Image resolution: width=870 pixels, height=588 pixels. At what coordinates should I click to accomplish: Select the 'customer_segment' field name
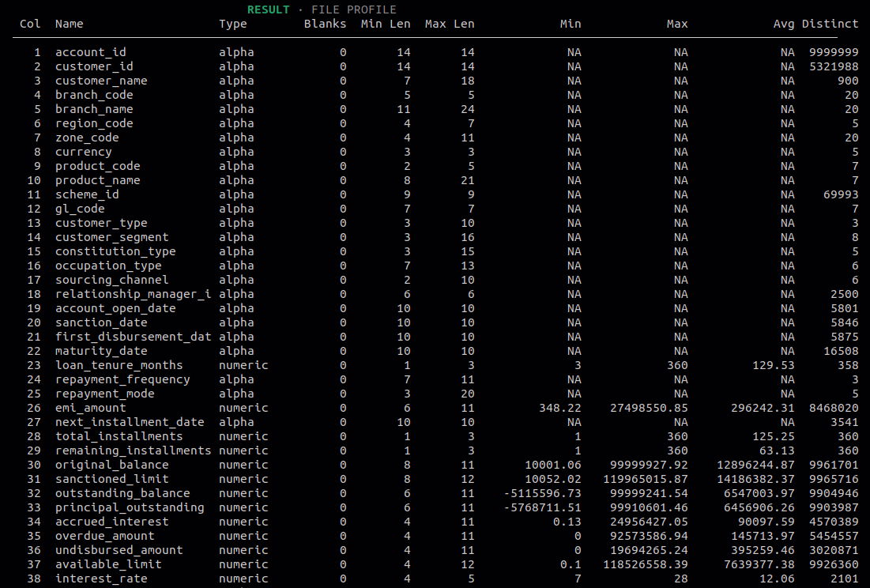tap(112, 237)
